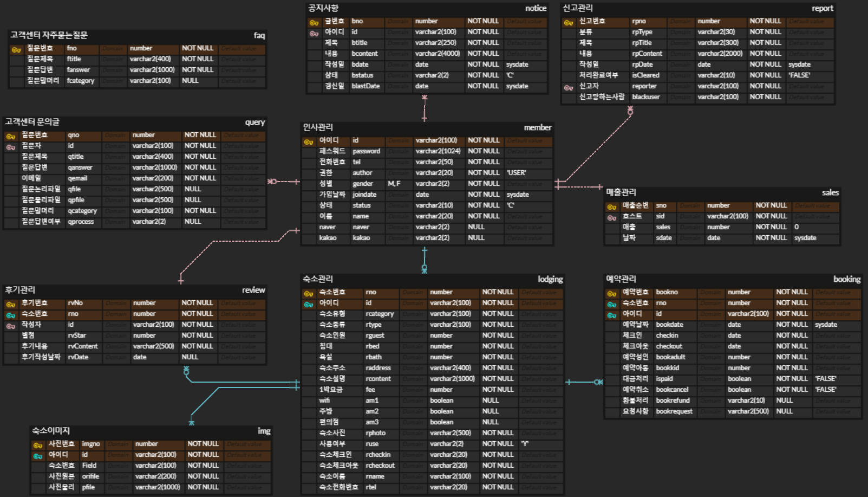Open the Domain dropdown for password in member
This screenshot has width=868, height=497.
click(399, 151)
